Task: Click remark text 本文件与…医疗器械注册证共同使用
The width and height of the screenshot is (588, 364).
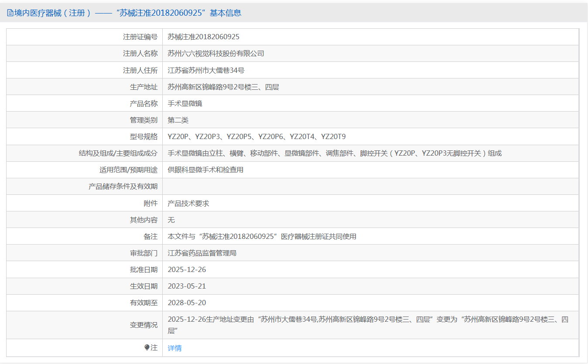Action: pos(262,236)
